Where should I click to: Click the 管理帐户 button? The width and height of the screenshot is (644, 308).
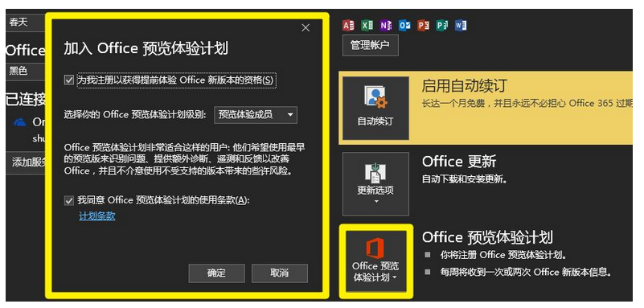click(370, 45)
